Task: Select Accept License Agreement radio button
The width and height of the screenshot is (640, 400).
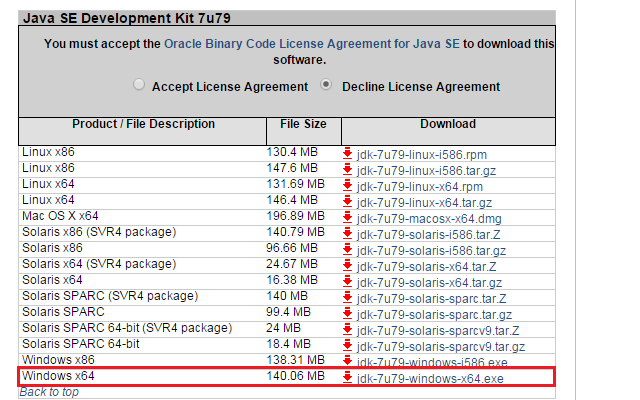Action: (x=139, y=84)
